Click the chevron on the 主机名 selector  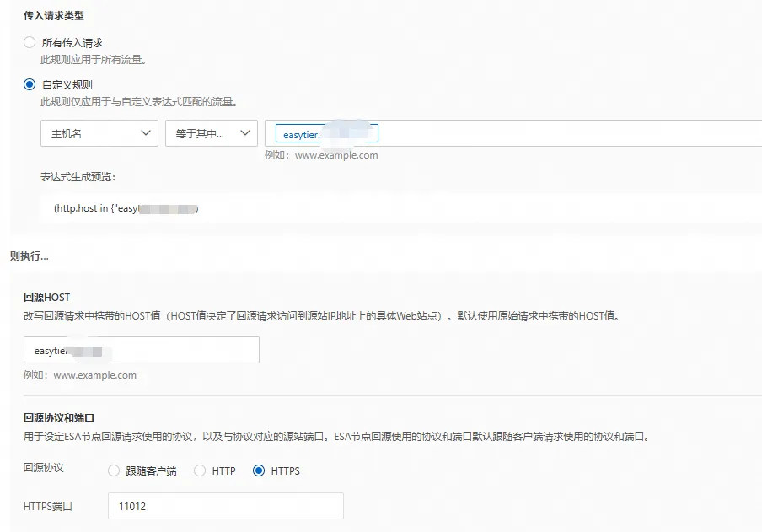pyautogui.click(x=148, y=132)
